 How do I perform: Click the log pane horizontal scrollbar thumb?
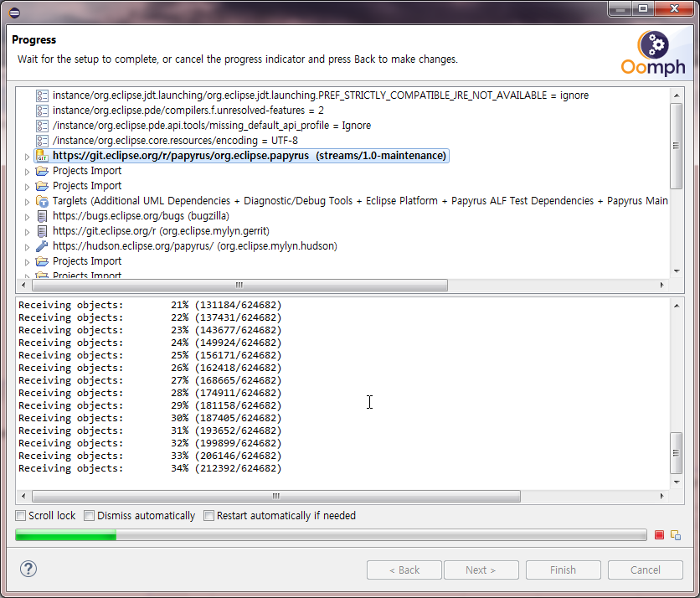(x=276, y=496)
